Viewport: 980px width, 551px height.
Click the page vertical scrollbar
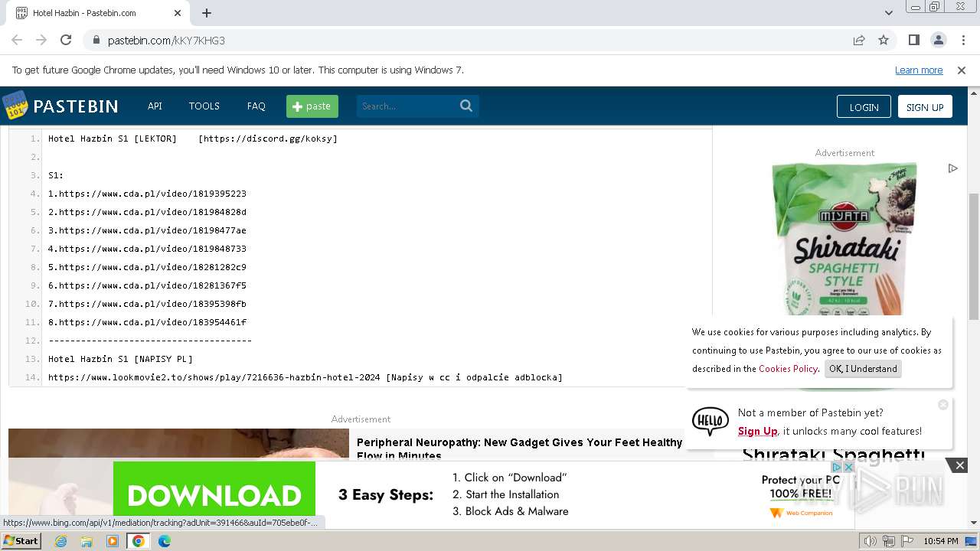(x=973, y=256)
